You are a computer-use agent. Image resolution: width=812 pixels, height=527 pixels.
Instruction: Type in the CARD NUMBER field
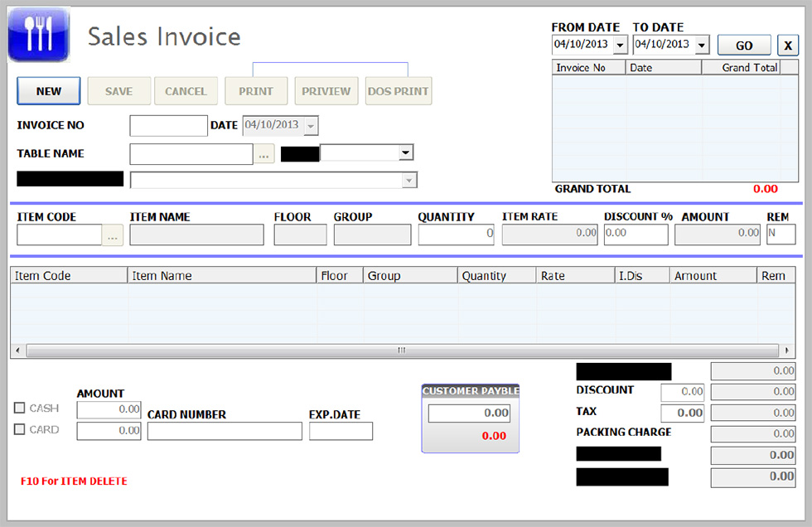tap(224, 431)
